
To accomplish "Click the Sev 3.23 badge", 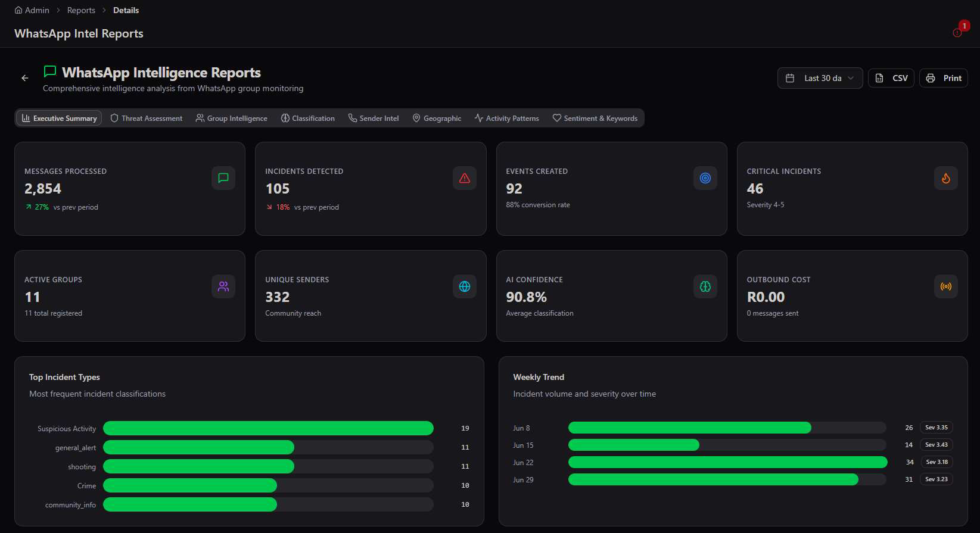I will (937, 479).
